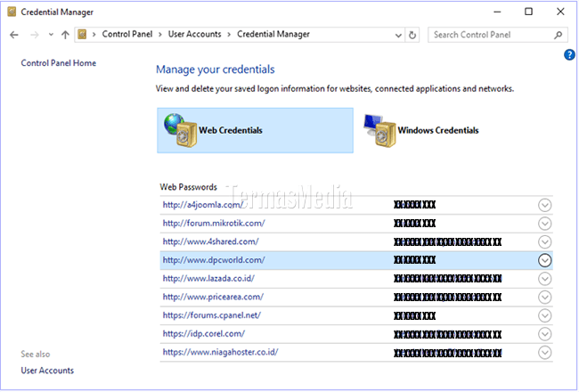Refresh the Credential Manager page
579x392 pixels.
pyautogui.click(x=412, y=35)
